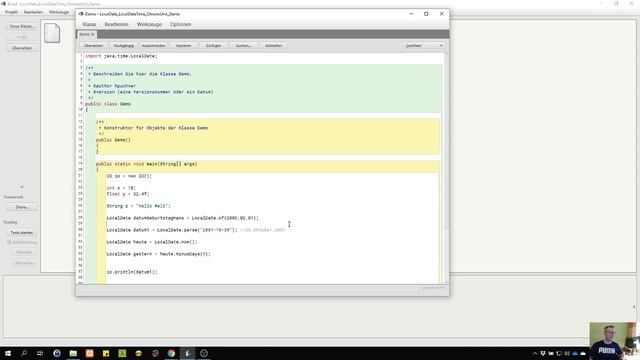Click the line 'String z = "Hallo Welt";'
Image resolution: width=640 pixels, height=360 pixels.
pyautogui.click(x=139, y=206)
